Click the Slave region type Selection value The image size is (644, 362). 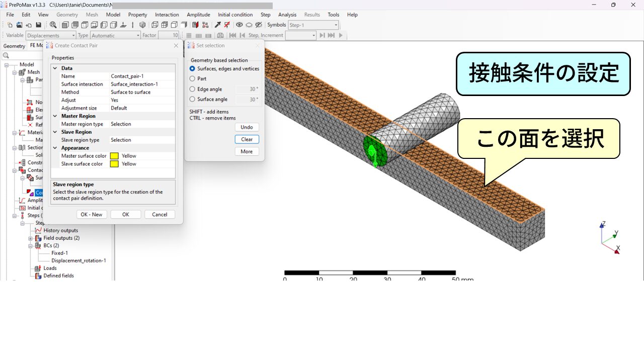142,140
